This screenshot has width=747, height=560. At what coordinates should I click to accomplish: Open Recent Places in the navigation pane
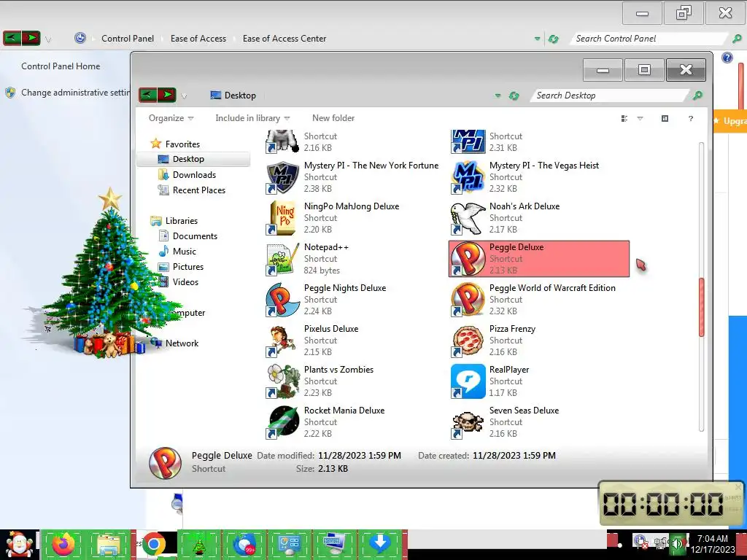[x=198, y=190]
